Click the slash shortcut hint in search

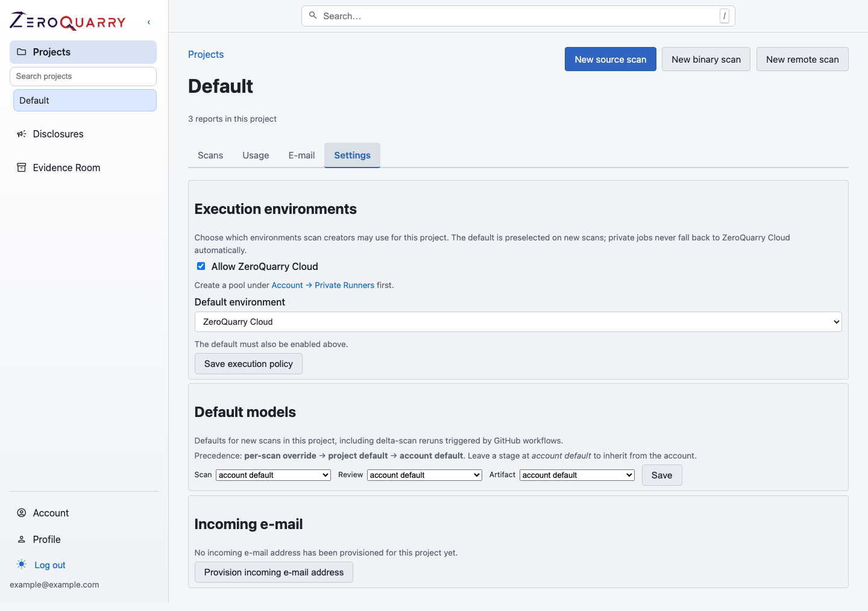click(725, 16)
